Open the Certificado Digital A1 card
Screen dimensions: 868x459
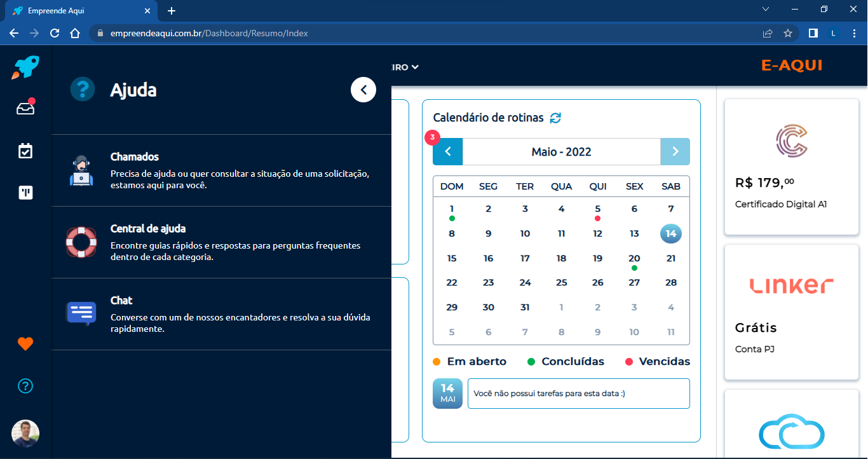point(792,167)
